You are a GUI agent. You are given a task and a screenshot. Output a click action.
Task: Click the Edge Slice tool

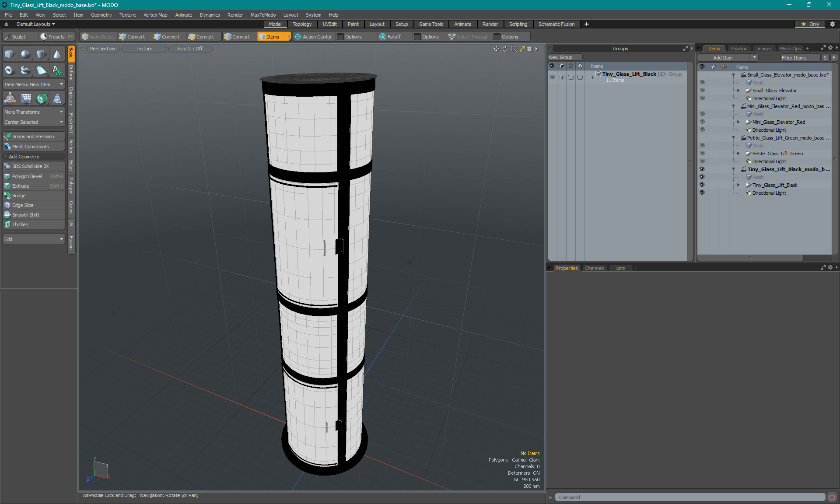click(34, 205)
